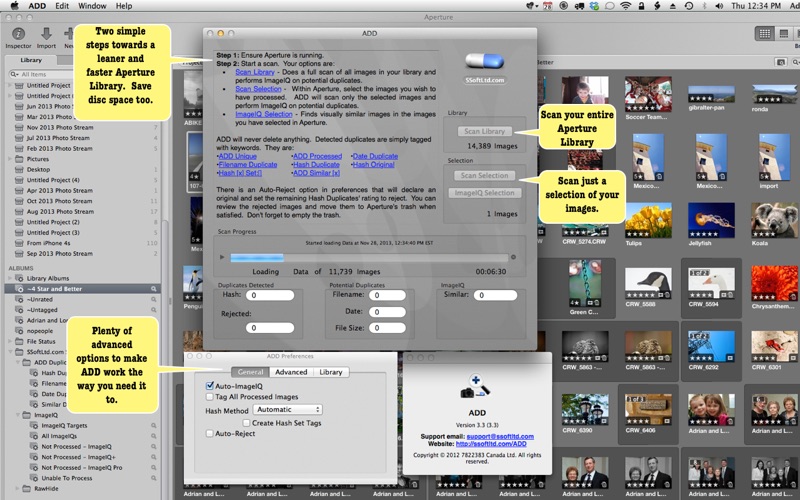
Task: Open the Window menu
Action: click(92, 6)
